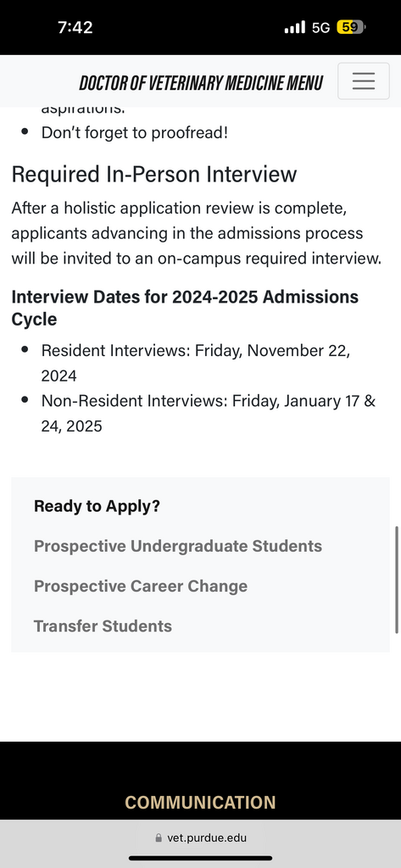Tap the home indicator bar at bottom

click(x=200, y=858)
